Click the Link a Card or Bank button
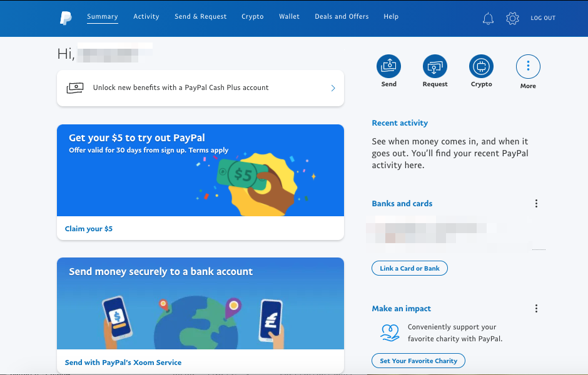The height and width of the screenshot is (375, 588). pos(410,268)
